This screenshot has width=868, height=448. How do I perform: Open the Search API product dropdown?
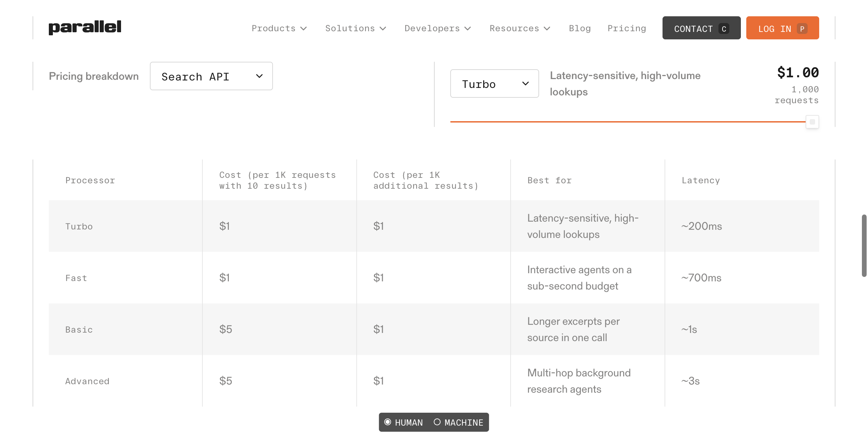[x=211, y=76]
